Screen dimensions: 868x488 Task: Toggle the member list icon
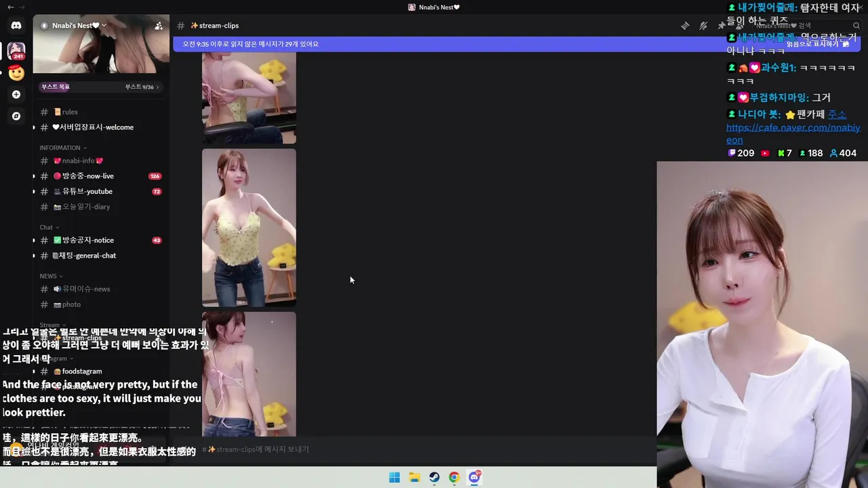[x=738, y=26]
